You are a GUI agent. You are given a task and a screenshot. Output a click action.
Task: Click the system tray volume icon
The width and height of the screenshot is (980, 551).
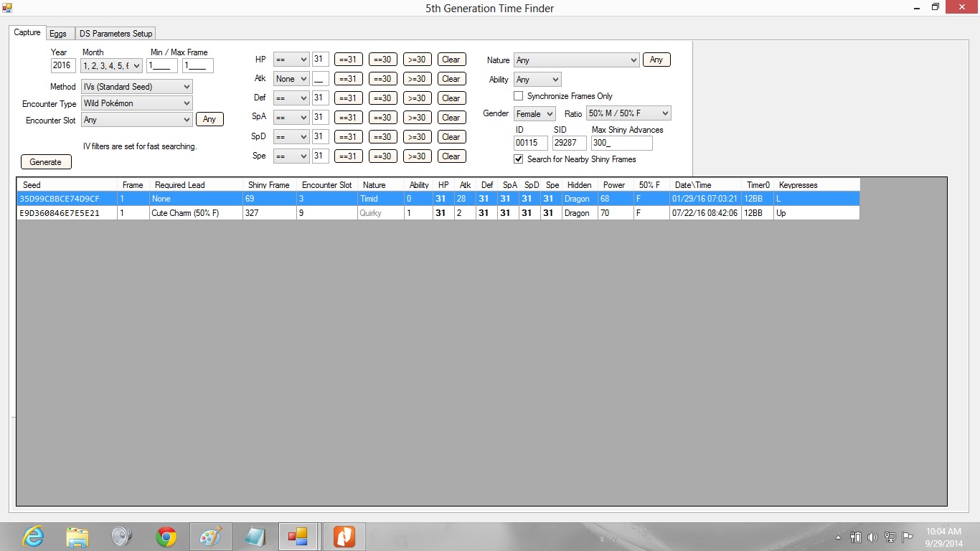click(872, 537)
